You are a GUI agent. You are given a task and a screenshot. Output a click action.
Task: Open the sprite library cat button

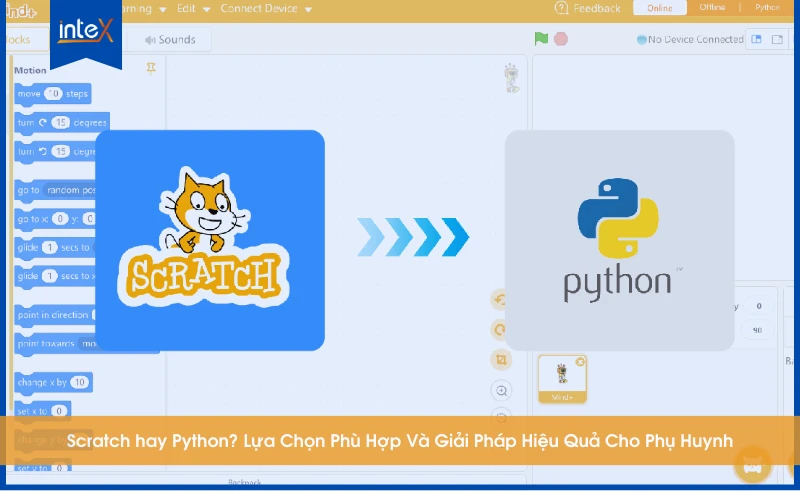pos(753,465)
